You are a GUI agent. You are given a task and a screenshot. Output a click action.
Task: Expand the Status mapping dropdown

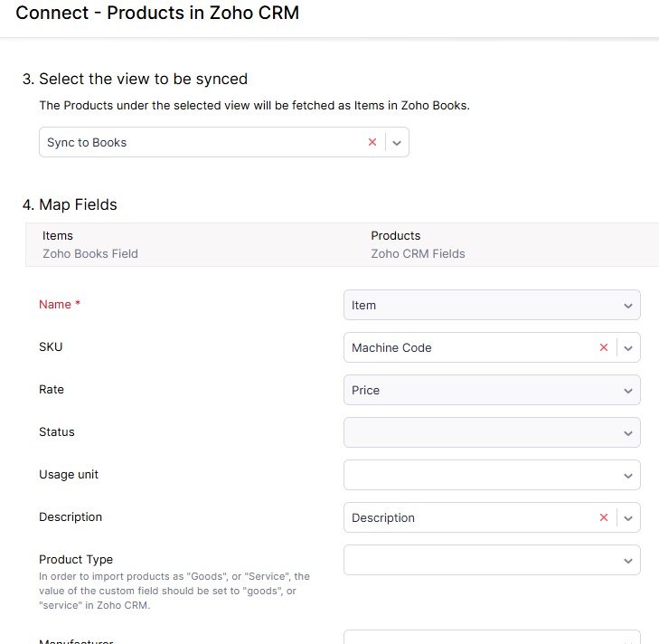pos(628,433)
